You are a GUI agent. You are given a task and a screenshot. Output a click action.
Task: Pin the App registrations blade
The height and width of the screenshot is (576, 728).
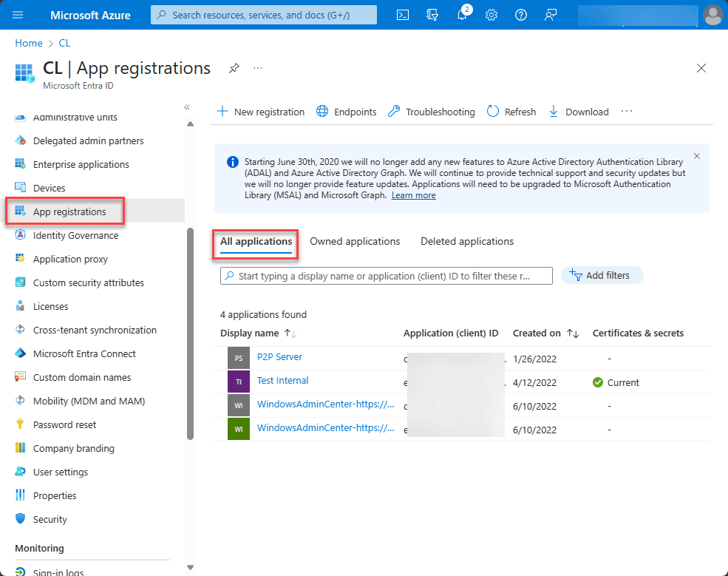coord(234,68)
